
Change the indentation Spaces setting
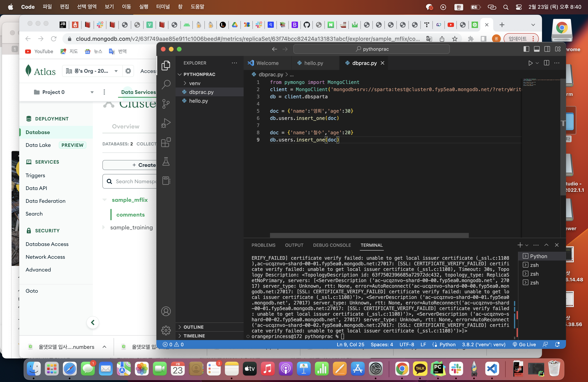tap(382, 344)
